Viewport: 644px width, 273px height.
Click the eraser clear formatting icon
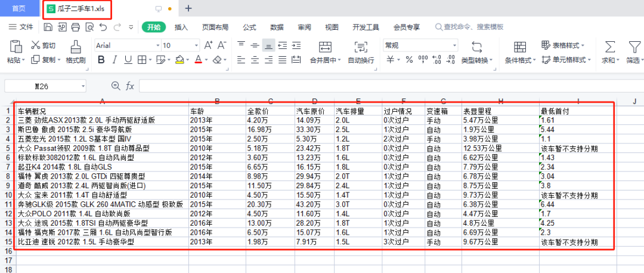[x=218, y=60]
